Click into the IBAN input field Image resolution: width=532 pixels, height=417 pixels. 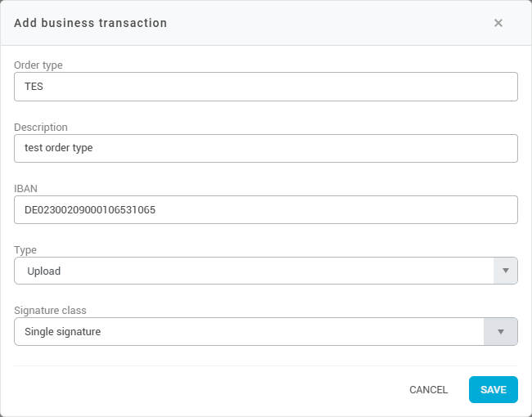266,209
